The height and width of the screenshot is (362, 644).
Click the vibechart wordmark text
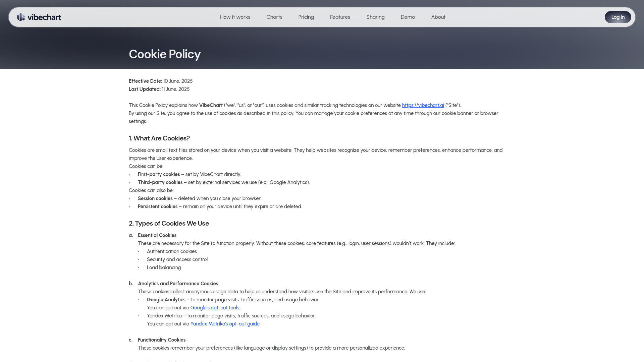point(44,17)
